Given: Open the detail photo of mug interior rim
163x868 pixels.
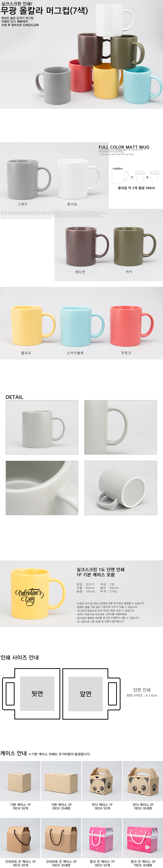Looking at the screenshot, I should click(x=42, y=488).
